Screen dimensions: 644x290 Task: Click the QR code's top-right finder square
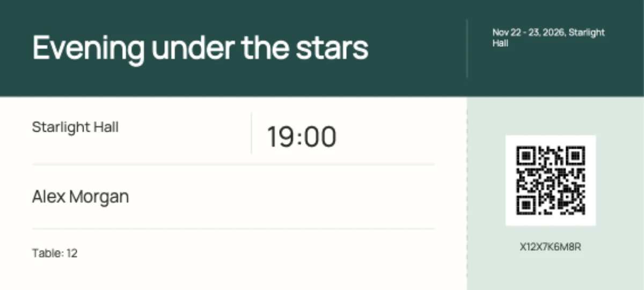coord(576,155)
